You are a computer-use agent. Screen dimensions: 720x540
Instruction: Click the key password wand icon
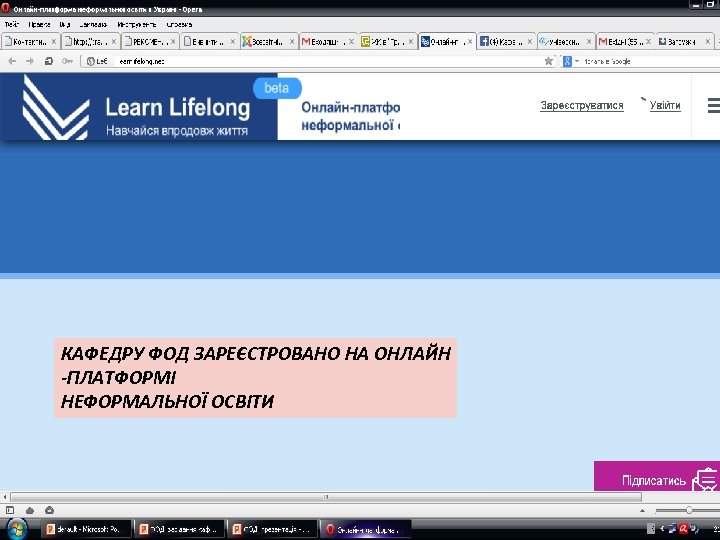67,61
